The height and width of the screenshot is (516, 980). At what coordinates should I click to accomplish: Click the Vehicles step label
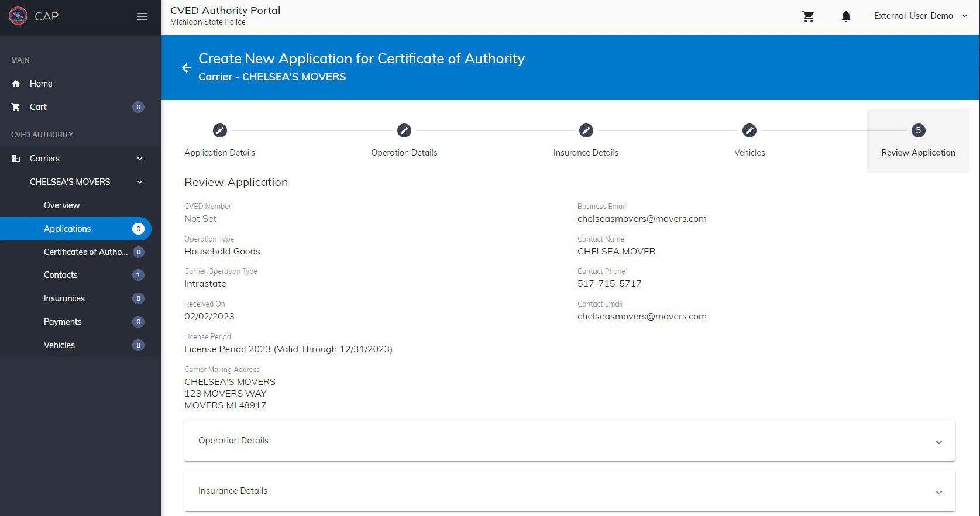(749, 153)
